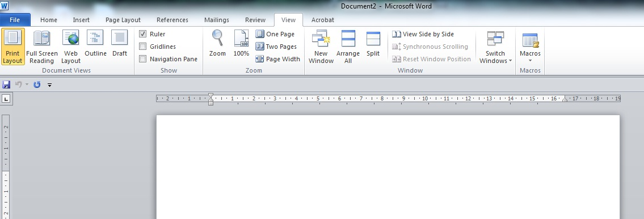
Task: Open Switch Windows list
Action: pos(495,47)
